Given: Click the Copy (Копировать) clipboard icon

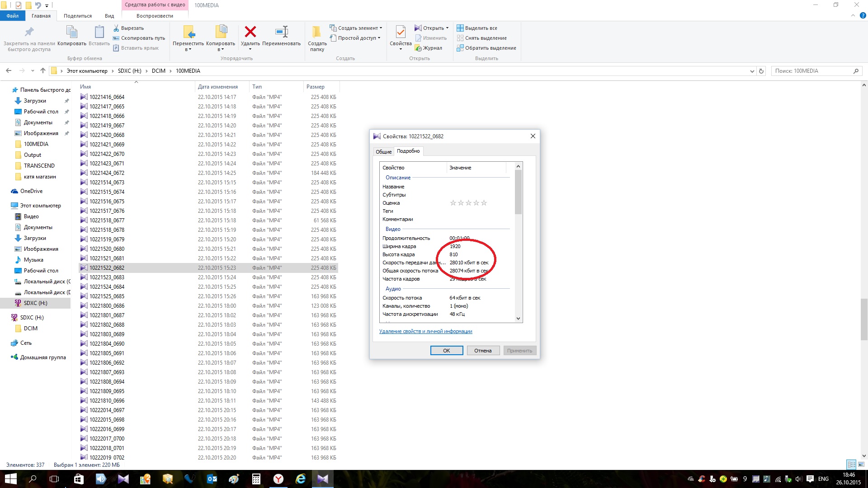Looking at the screenshot, I should (71, 32).
